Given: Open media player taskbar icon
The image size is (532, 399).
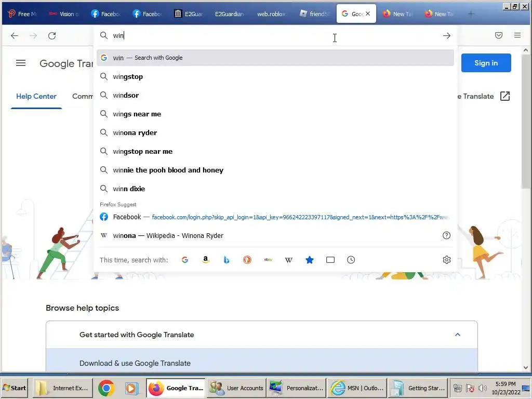Looking at the screenshot, I should pyautogui.click(x=131, y=388).
